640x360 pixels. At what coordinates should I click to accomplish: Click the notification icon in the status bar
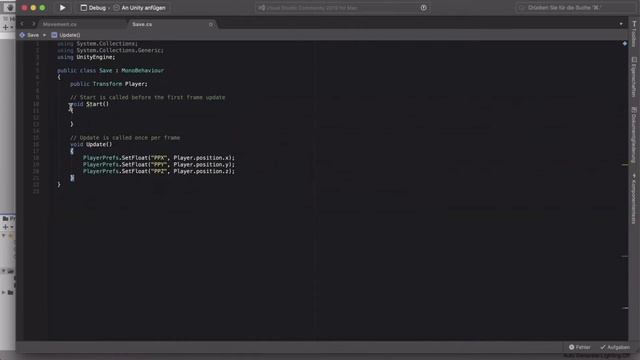point(424,8)
